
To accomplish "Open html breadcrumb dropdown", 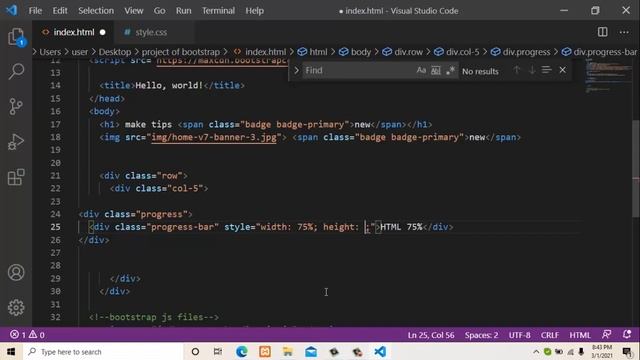I will point(318,52).
